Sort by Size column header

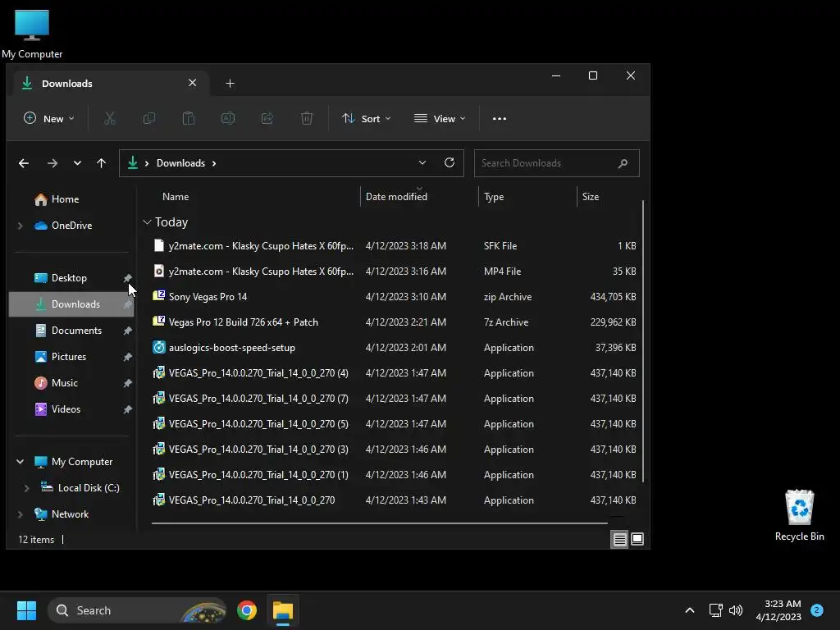coord(609,197)
